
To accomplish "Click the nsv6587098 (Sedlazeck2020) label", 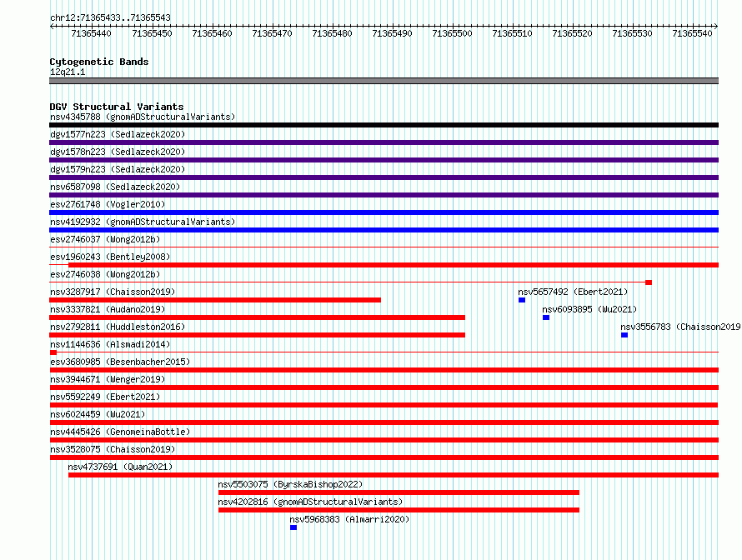I will 115,187.
